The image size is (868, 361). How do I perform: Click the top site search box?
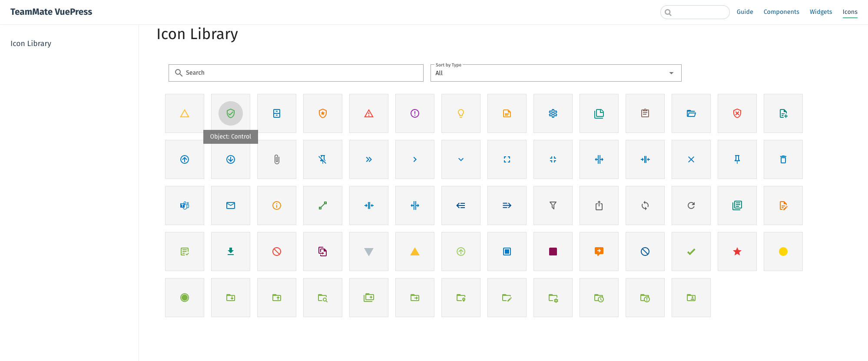[699, 12]
